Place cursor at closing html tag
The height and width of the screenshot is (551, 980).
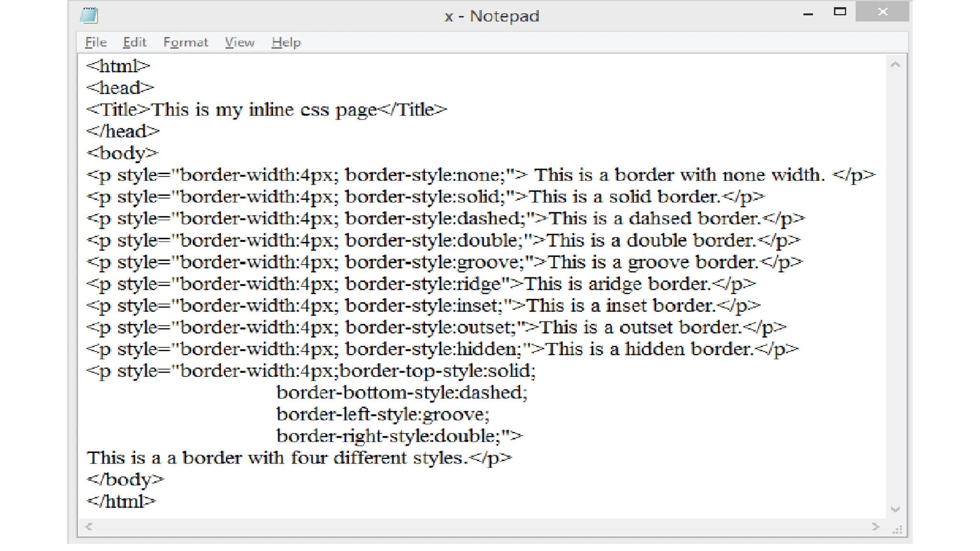tap(121, 501)
